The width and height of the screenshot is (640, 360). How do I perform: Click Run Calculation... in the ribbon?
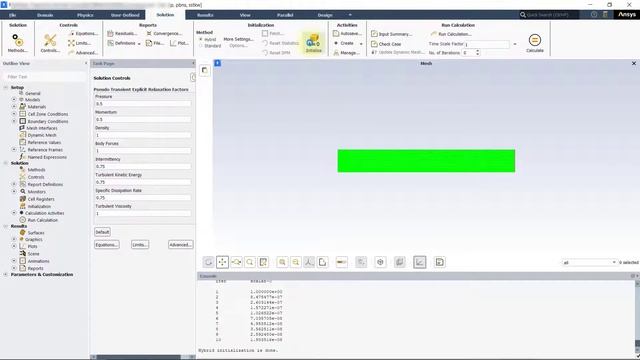pos(451,34)
